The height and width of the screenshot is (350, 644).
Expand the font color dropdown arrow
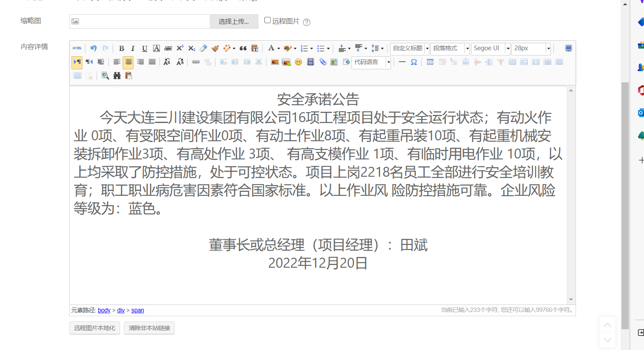point(279,49)
